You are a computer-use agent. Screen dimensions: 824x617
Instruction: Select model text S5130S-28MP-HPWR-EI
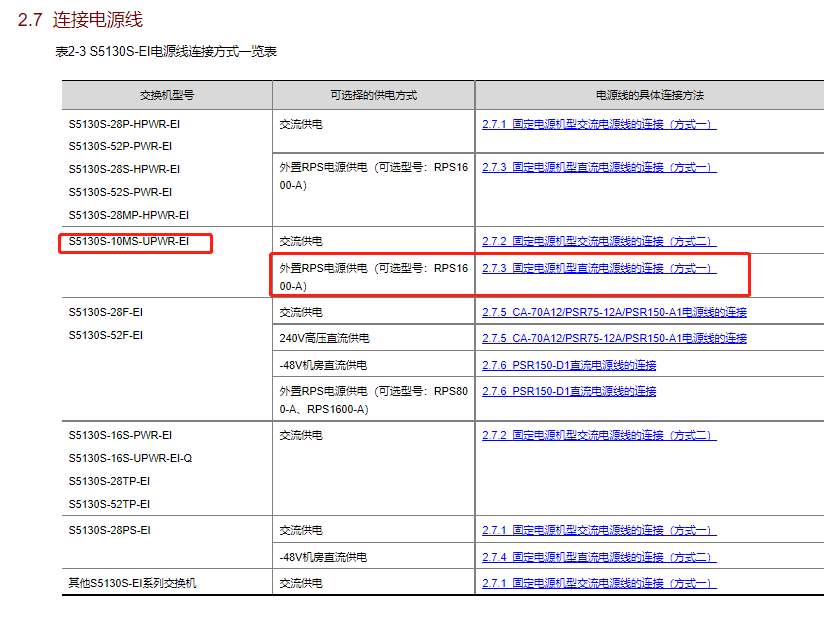pos(129,215)
